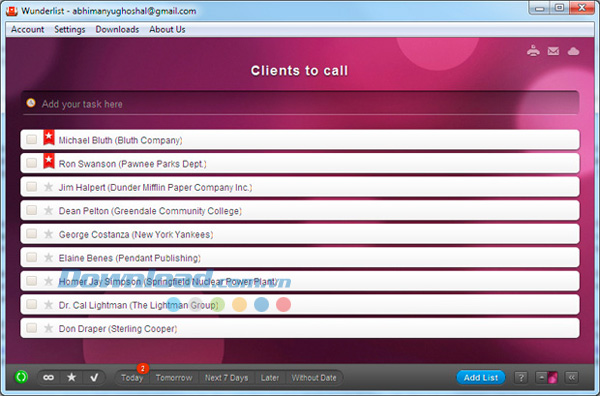Image resolution: width=600 pixels, height=396 pixels.
Task: Select 'George Costanza (New York Yankees)' text
Action: tap(136, 235)
